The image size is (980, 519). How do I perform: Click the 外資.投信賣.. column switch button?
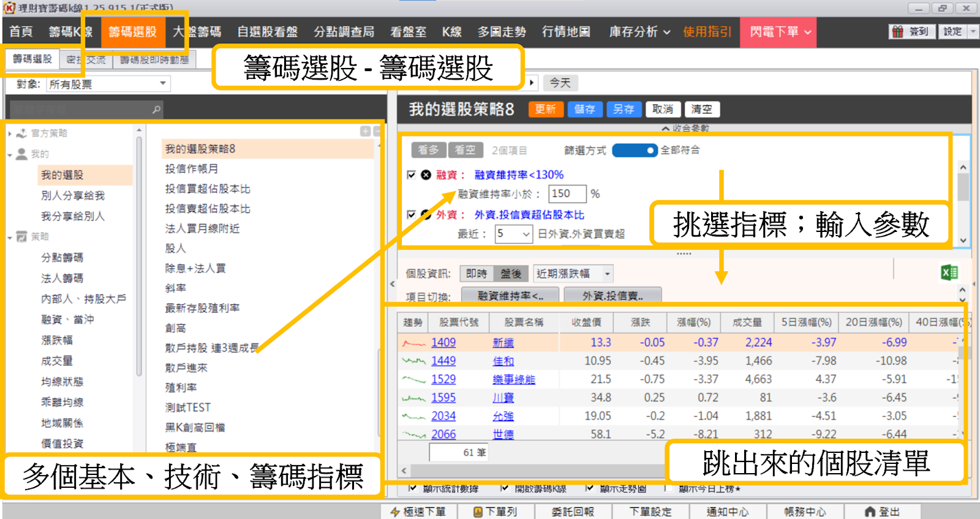[612, 296]
